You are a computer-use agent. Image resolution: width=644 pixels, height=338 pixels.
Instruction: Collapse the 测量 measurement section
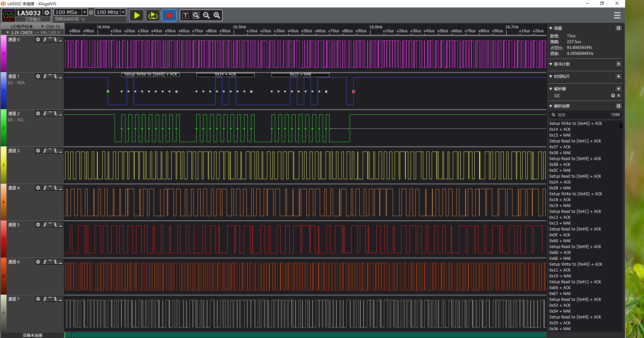pos(551,28)
